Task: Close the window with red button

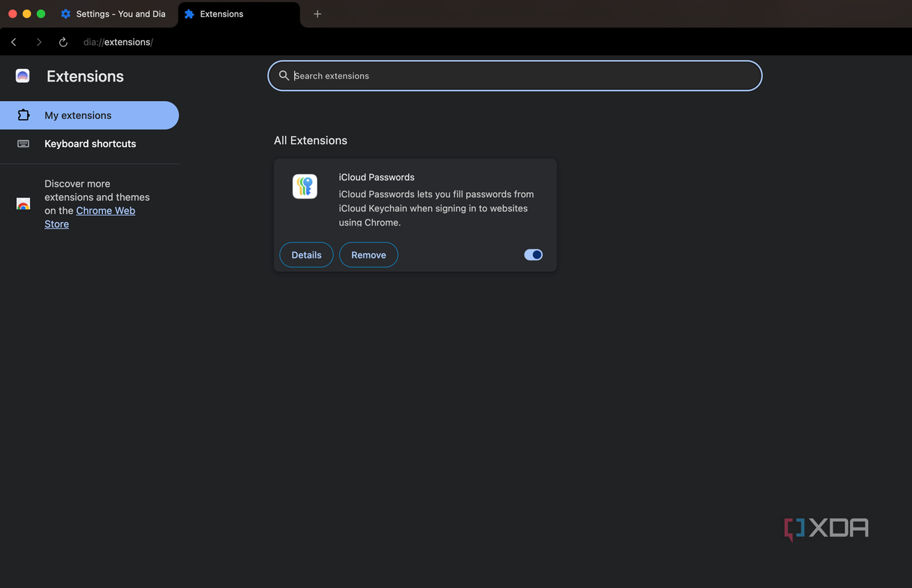Action: [x=13, y=14]
